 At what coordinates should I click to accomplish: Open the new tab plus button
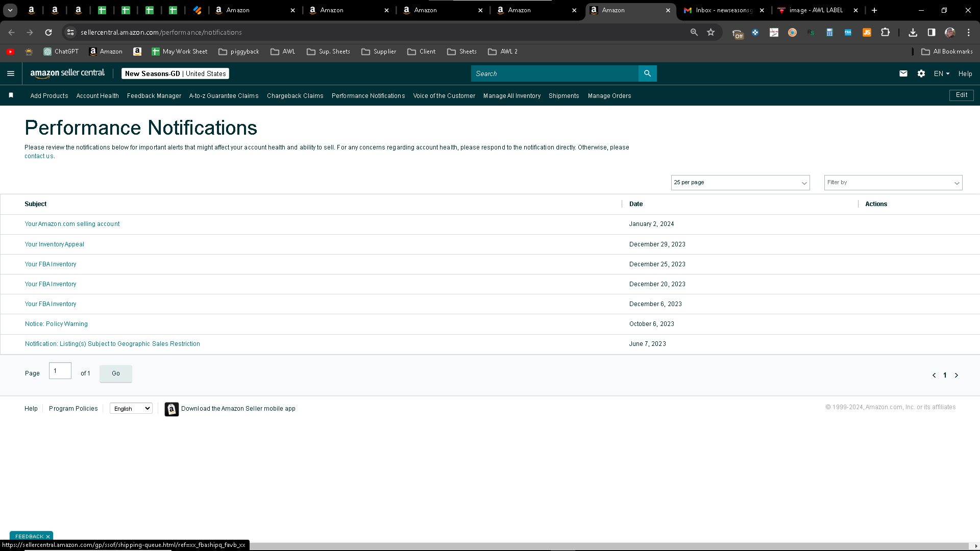click(x=874, y=10)
